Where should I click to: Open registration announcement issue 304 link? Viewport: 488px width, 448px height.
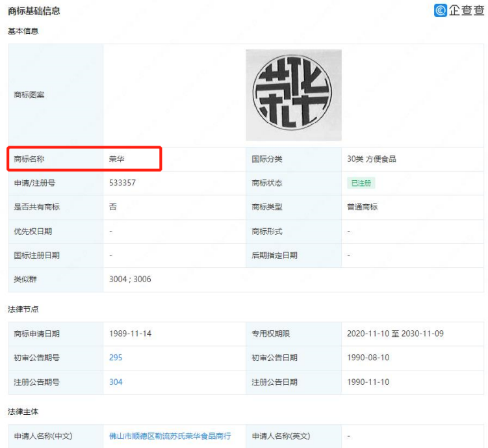[116, 382]
